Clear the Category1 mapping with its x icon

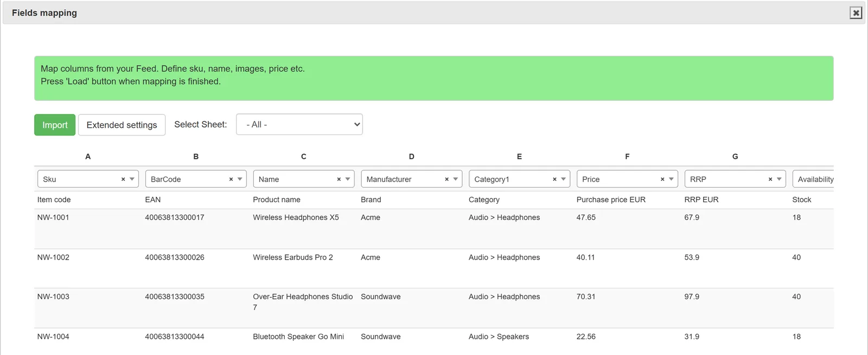point(554,179)
